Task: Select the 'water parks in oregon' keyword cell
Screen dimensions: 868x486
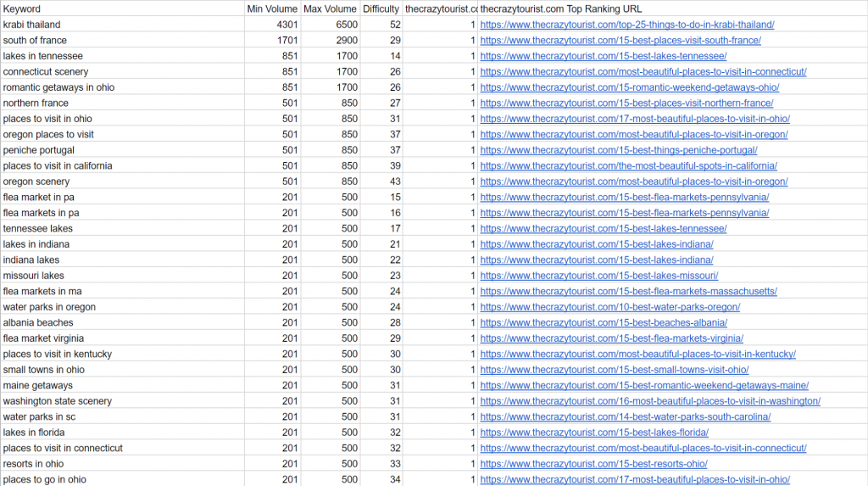Action: click(122, 307)
